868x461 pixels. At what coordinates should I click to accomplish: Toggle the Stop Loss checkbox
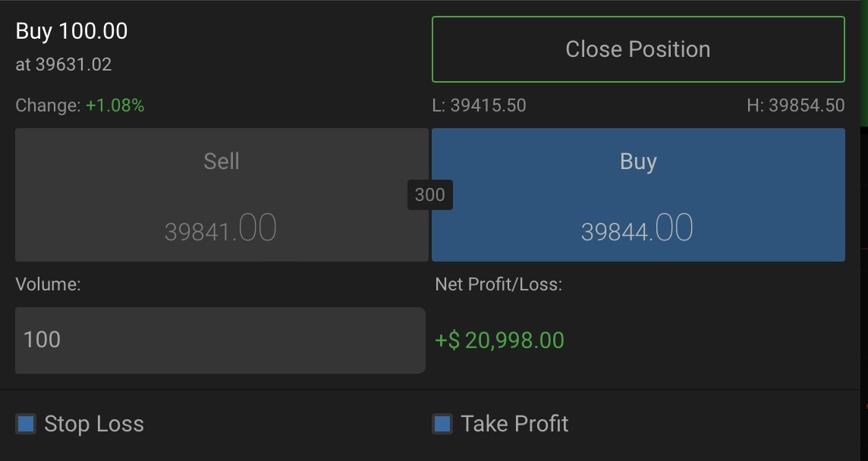(x=27, y=424)
